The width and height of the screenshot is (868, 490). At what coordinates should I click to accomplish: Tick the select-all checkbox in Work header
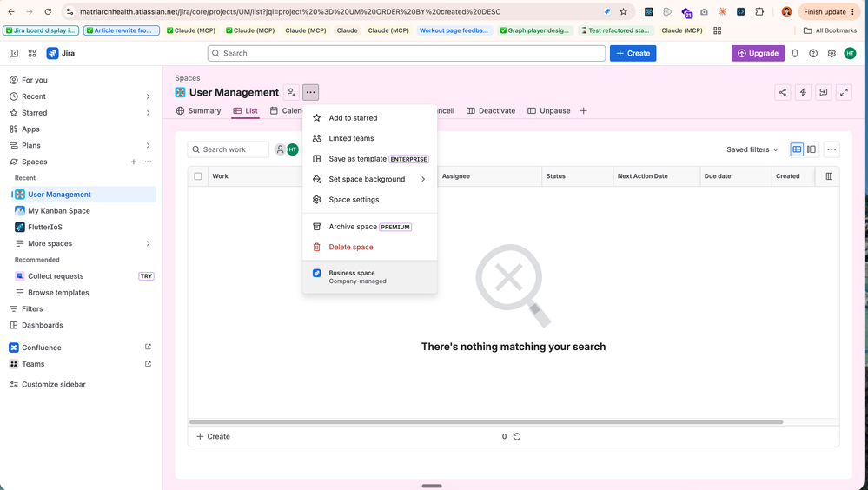(197, 176)
